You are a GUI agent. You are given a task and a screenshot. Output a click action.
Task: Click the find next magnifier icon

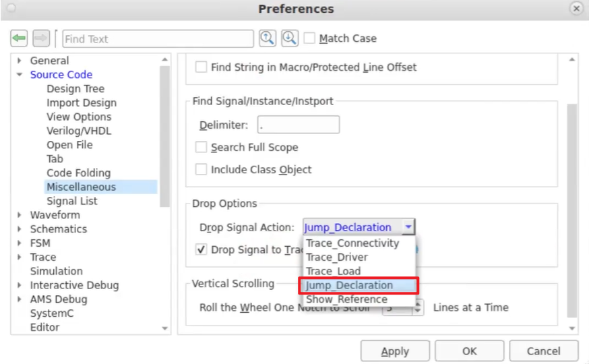pyautogui.click(x=290, y=38)
